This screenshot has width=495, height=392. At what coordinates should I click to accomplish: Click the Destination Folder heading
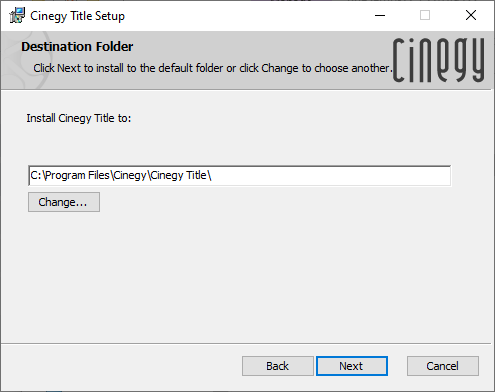click(77, 47)
